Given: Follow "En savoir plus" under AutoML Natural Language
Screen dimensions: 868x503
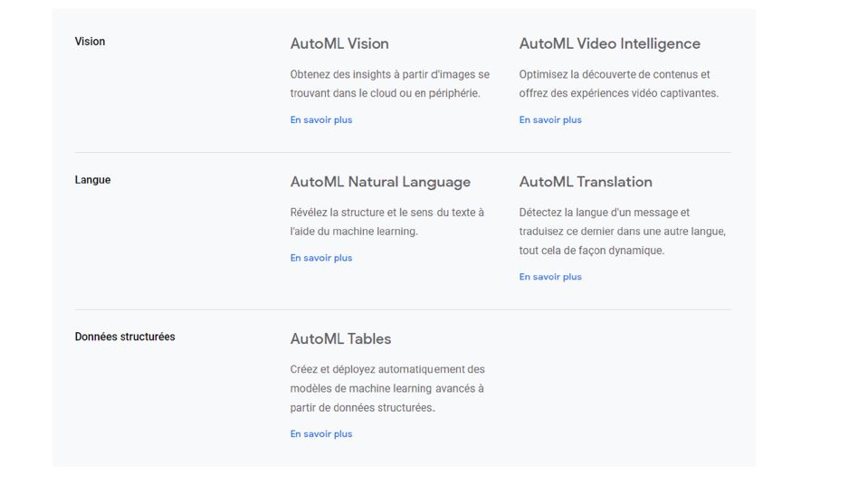Looking at the screenshot, I should tap(321, 258).
